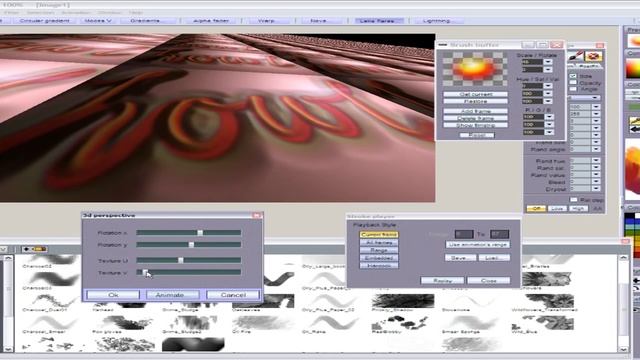This screenshot has height=360, width=640.
Task: Click the Texture V slider handle
Action: [x=144, y=272]
